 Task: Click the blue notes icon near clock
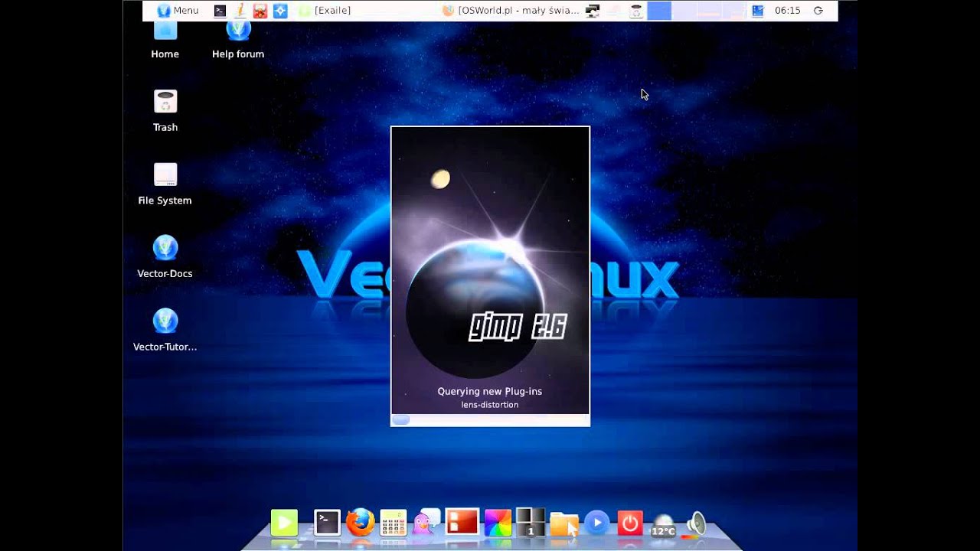click(x=757, y=11)
